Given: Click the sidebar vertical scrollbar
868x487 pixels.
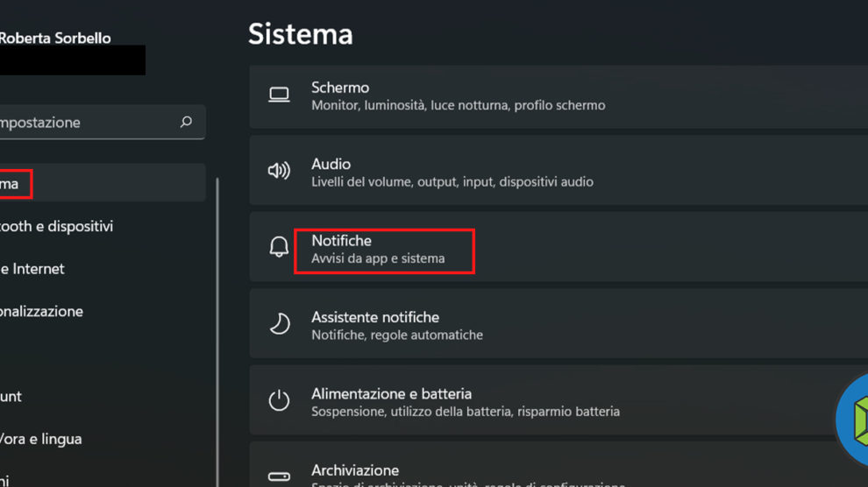Looking at the screenshot, I should (217, 333).
